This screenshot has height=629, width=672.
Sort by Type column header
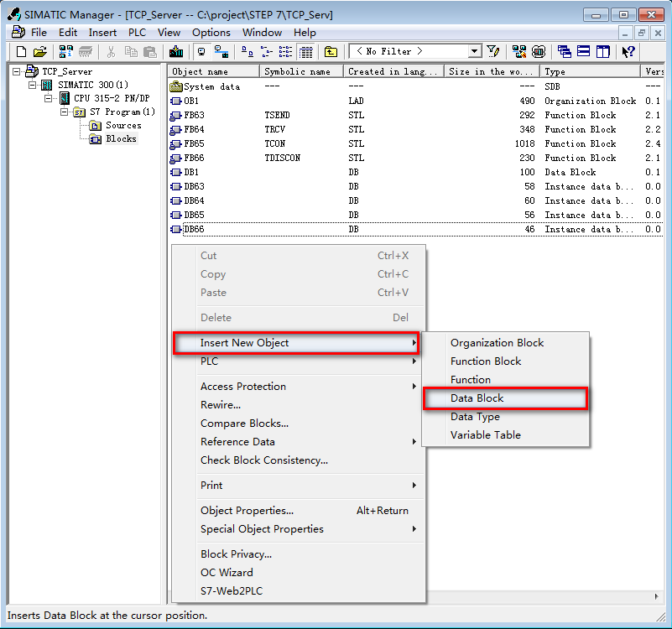pyautogui.click(x=590, y=72)
